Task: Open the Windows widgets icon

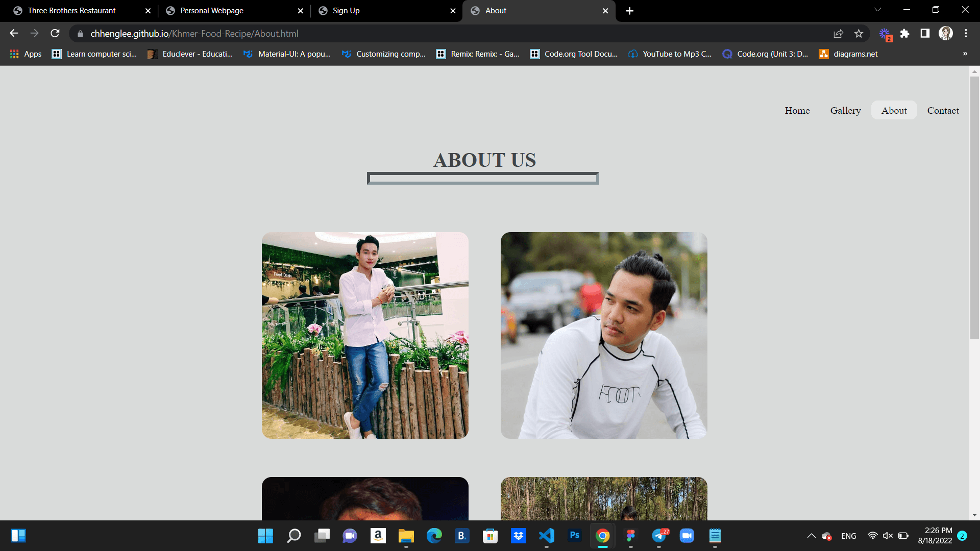Action: (18, 536)
